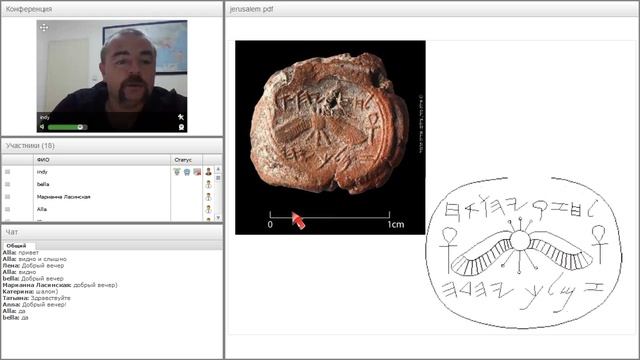The width and height of the screenshot is (640, 360).
Task: Select participant name bella in the list
Action: pyautogui.click(x=43, y=184)
